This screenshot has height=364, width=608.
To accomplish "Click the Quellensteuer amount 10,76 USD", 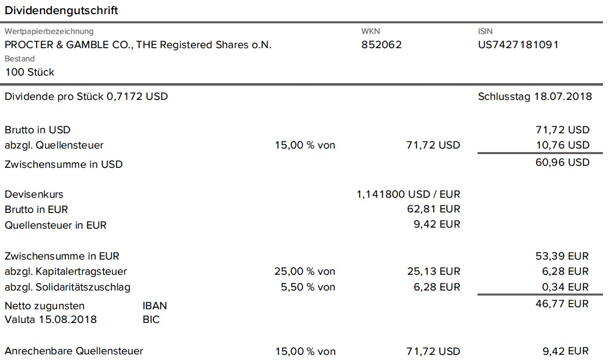I will pos(562,145).
